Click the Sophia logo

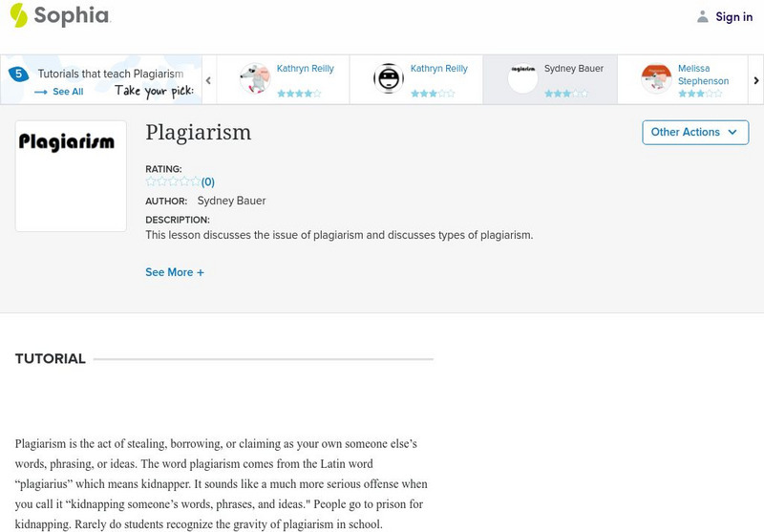click(60, 15)
